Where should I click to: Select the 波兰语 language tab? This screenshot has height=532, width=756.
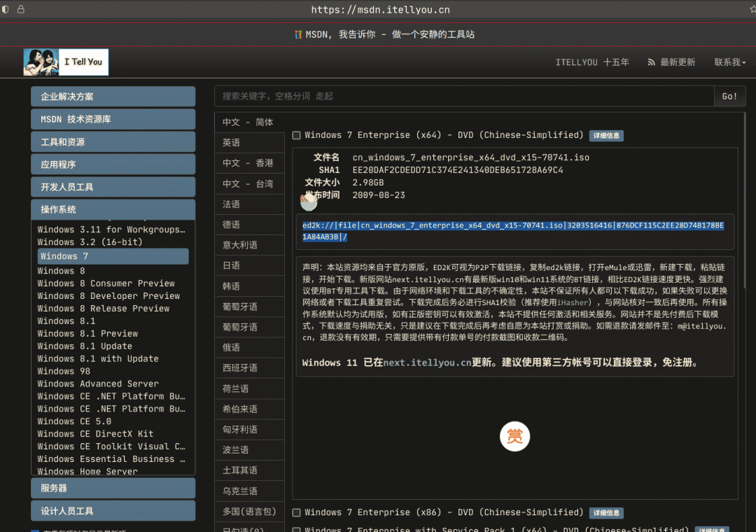coord(249,450)
